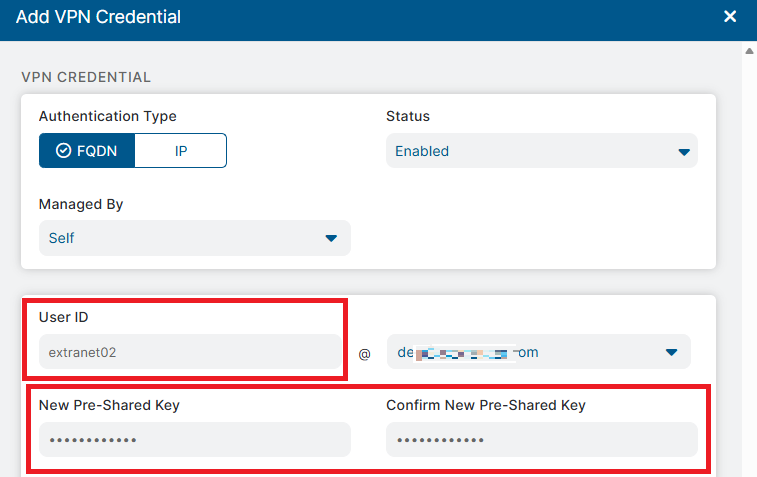
Task: Click the "VPN CREDENTIAL" section heading
Action: [x=86, y=77]
